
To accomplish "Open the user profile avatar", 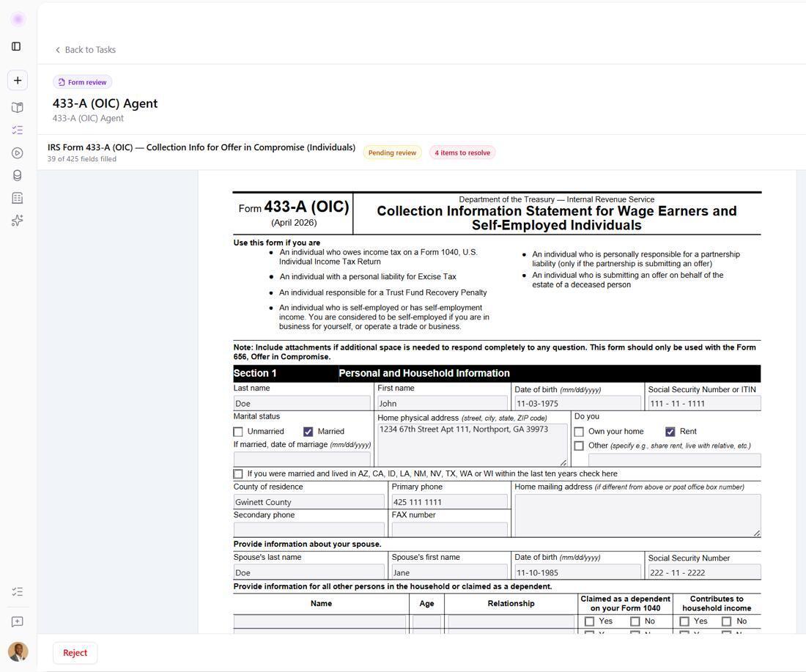I will click(18, 652).
